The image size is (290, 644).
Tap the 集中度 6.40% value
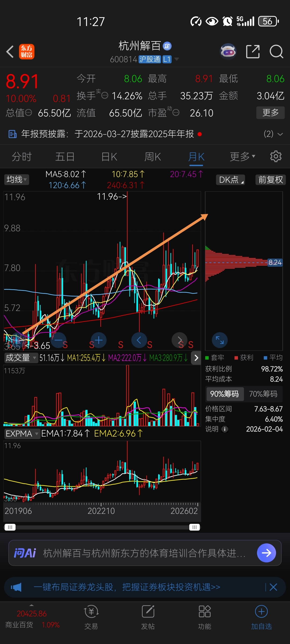tap(274, 419)
